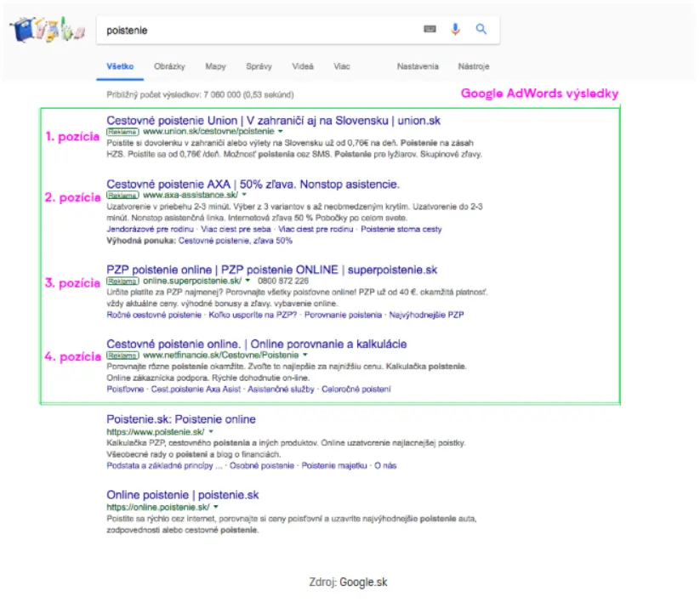Open the Mapy tab

(x=216, y=66)
